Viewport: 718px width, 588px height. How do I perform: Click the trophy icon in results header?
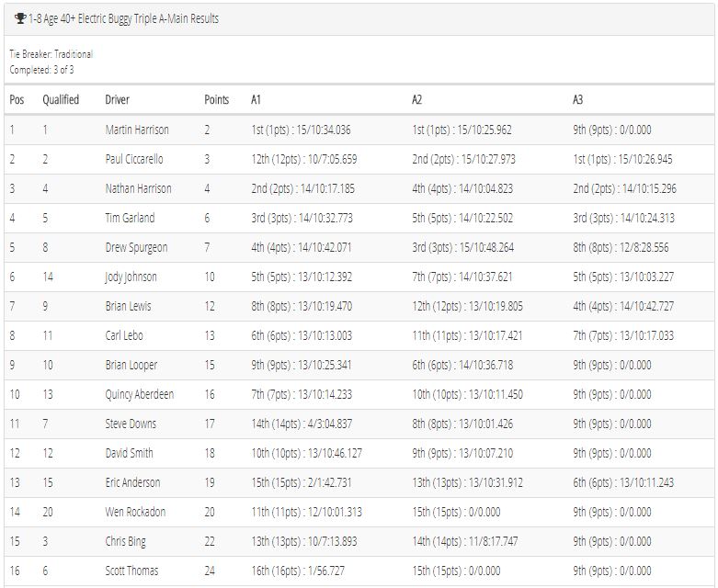coord(19,18)
